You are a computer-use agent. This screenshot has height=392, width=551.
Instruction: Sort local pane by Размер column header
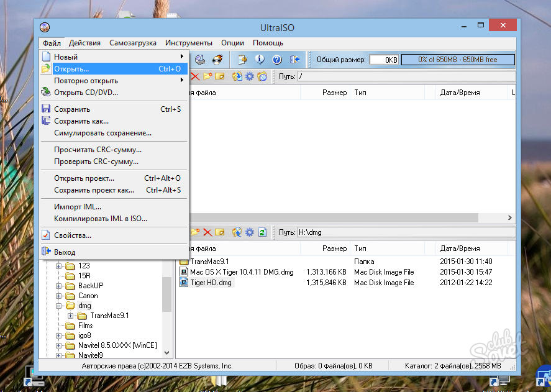click(325, 248)
